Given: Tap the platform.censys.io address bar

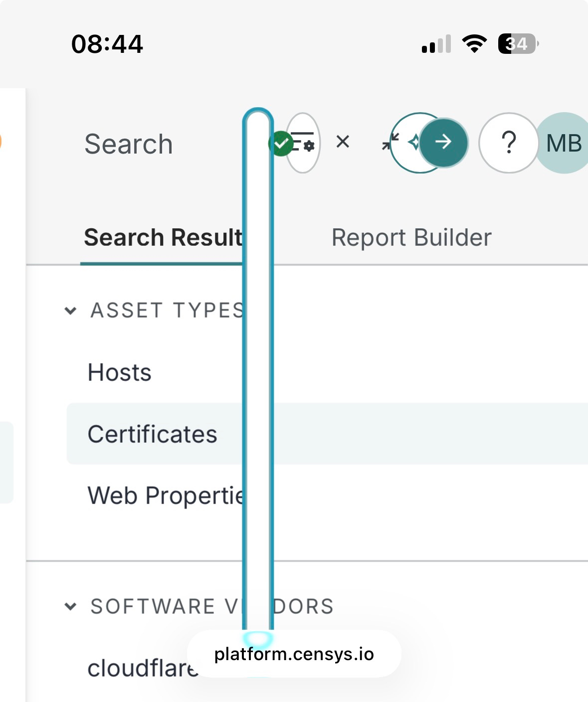Looking at the screenshot, I should pyautogui.click(x=294, y=654).
